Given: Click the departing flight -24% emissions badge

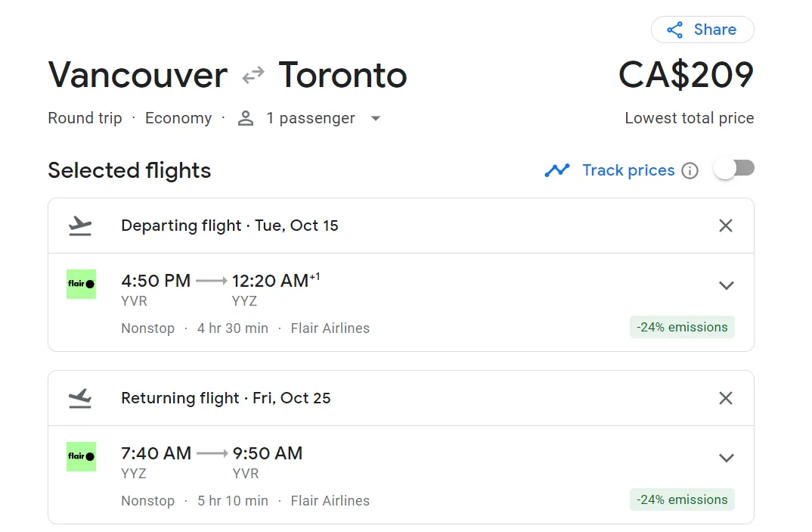Looking at the screenshot, I should tap(682, 327).
